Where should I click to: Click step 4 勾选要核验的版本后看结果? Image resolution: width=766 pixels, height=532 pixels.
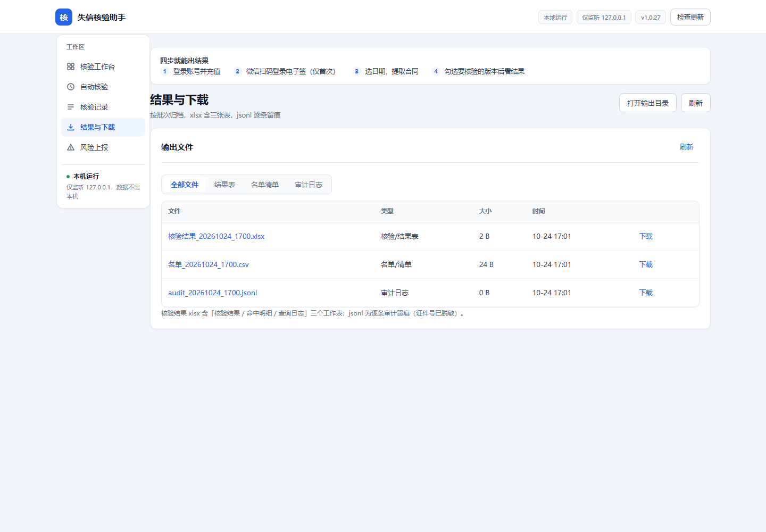[478, 71]
